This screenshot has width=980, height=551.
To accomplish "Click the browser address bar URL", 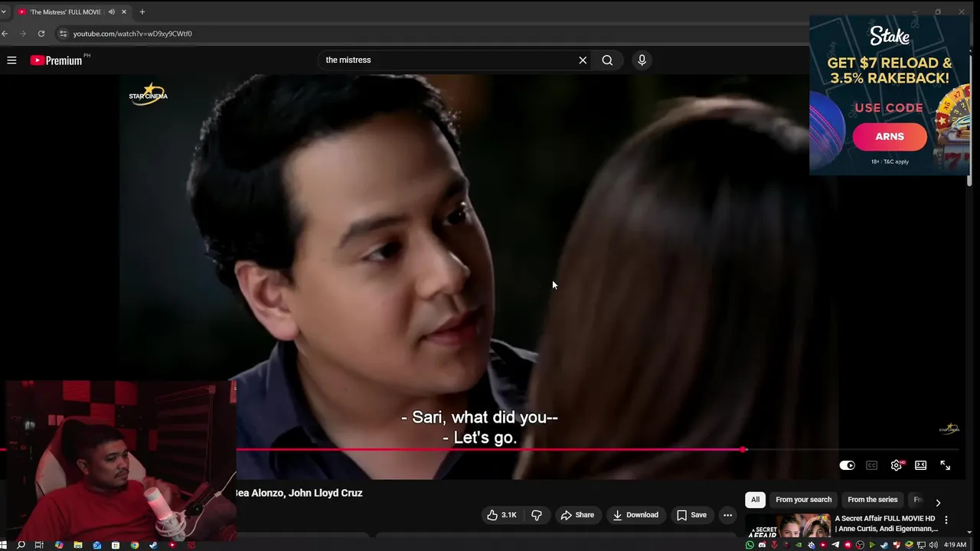I will pos(132,34).
